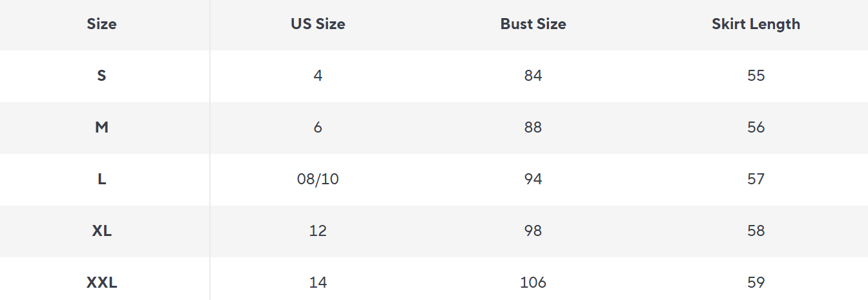868x300 pixels.
Task: Select the XL size row label
Action: [101, 231]
